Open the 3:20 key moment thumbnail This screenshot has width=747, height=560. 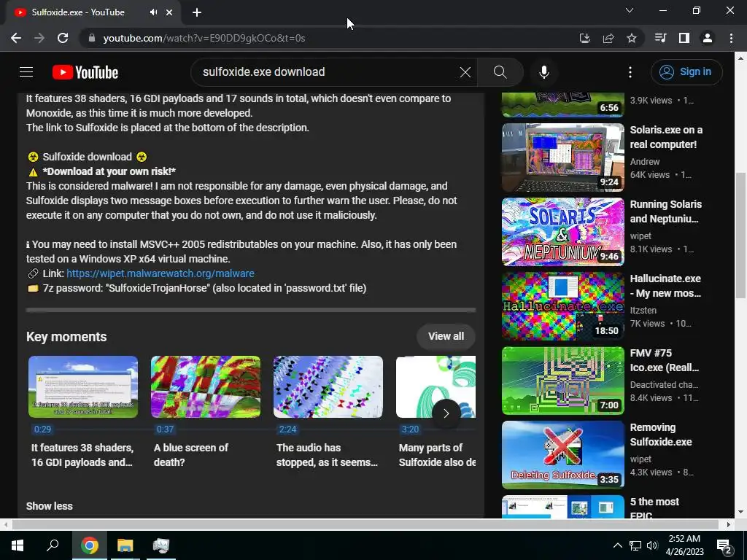tap(436, 386)
